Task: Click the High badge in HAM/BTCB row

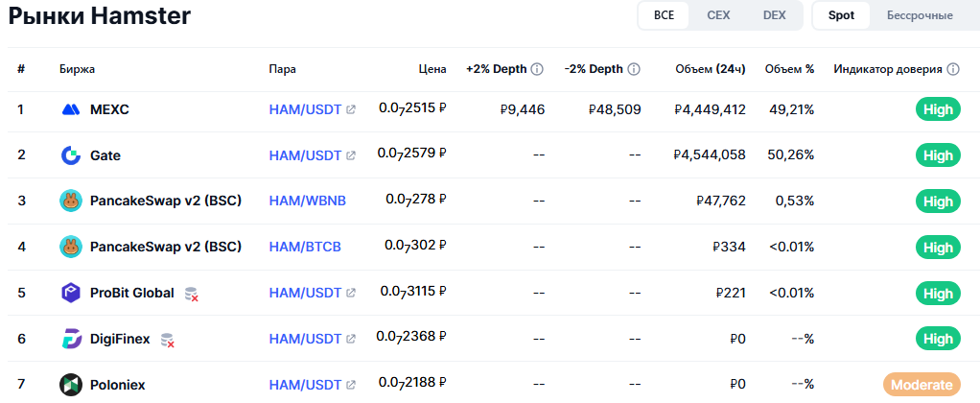Action: click(x=938, y=248)
